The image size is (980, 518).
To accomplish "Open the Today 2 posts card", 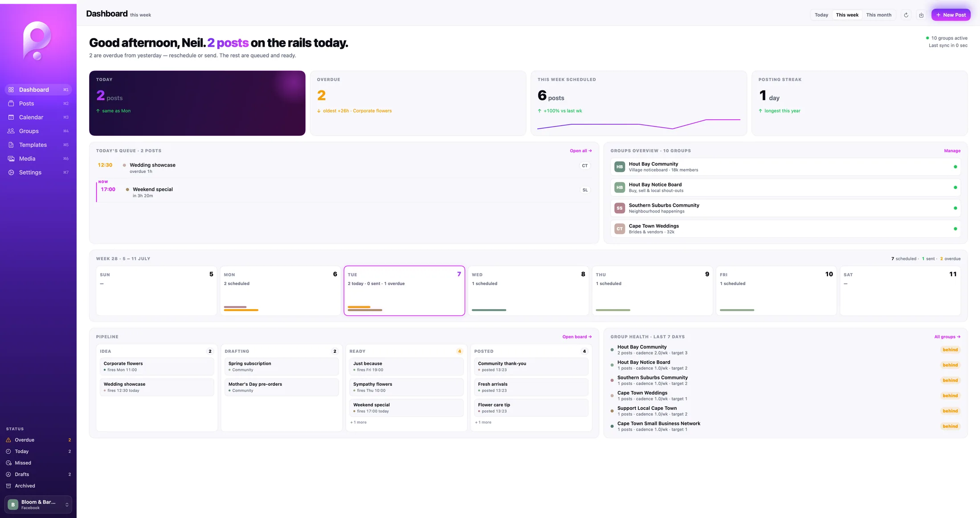I will [197, 103].
